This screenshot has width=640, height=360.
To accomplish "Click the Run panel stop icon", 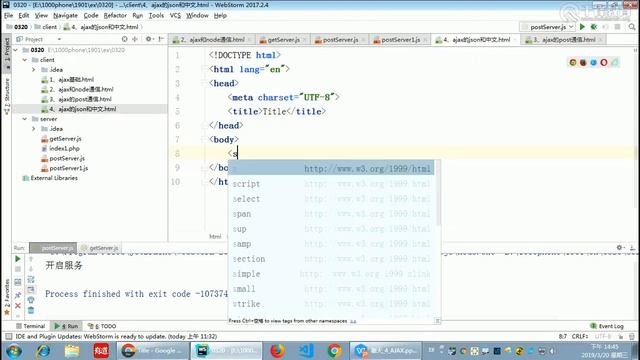I will (x=18, y=269).
